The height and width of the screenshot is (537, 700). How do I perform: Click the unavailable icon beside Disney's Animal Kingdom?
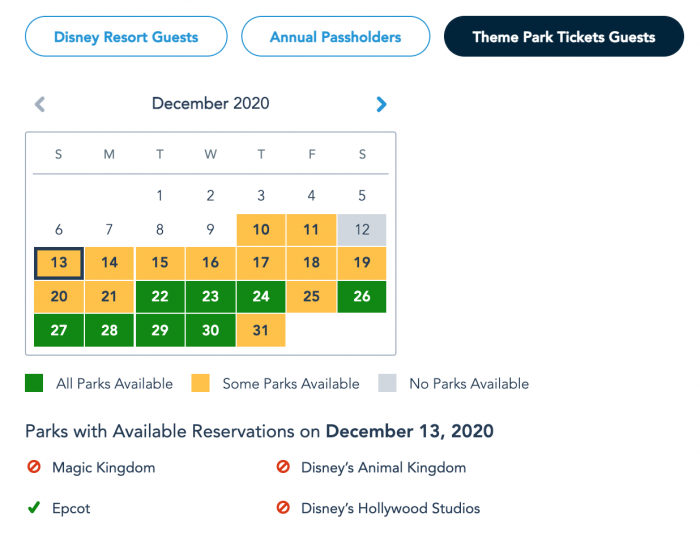tap(282, 467)
